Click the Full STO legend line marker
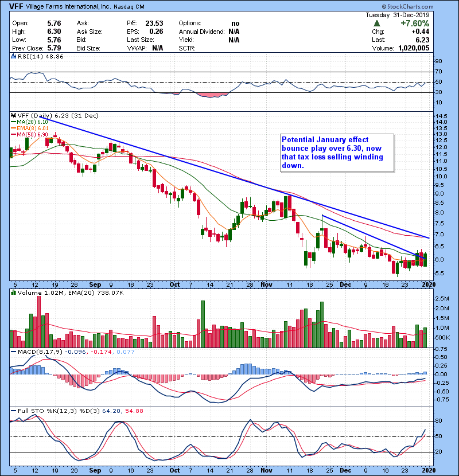 (x=13, y=411)
